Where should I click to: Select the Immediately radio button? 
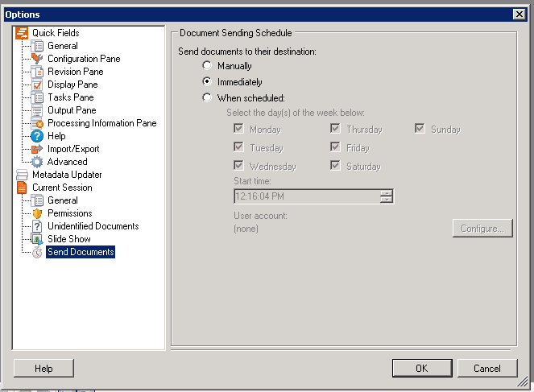207,81
